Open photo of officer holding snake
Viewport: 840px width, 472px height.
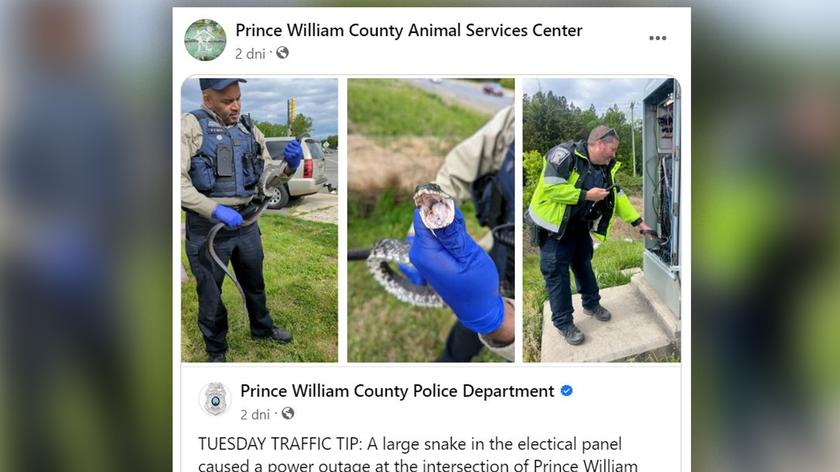coord(260,220)
